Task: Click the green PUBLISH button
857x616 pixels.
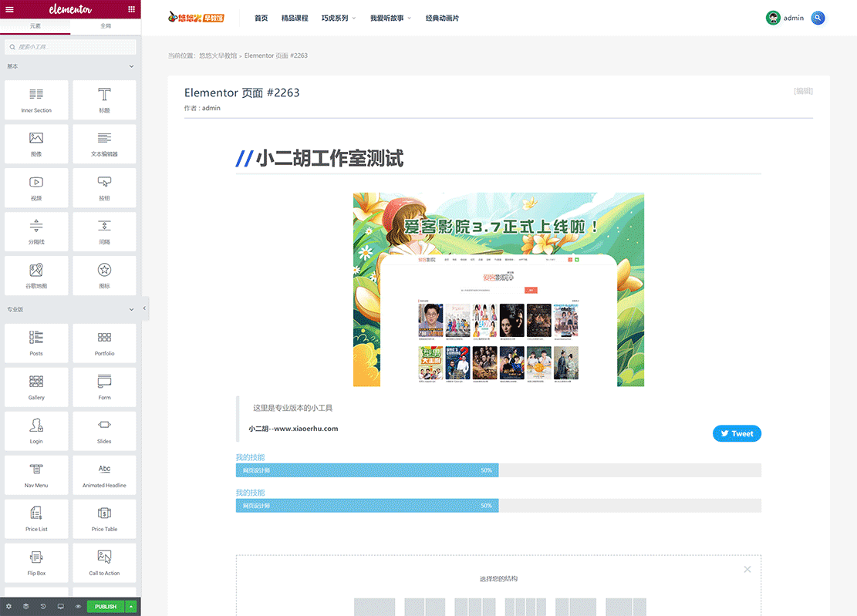Action: tap(105, 607)
